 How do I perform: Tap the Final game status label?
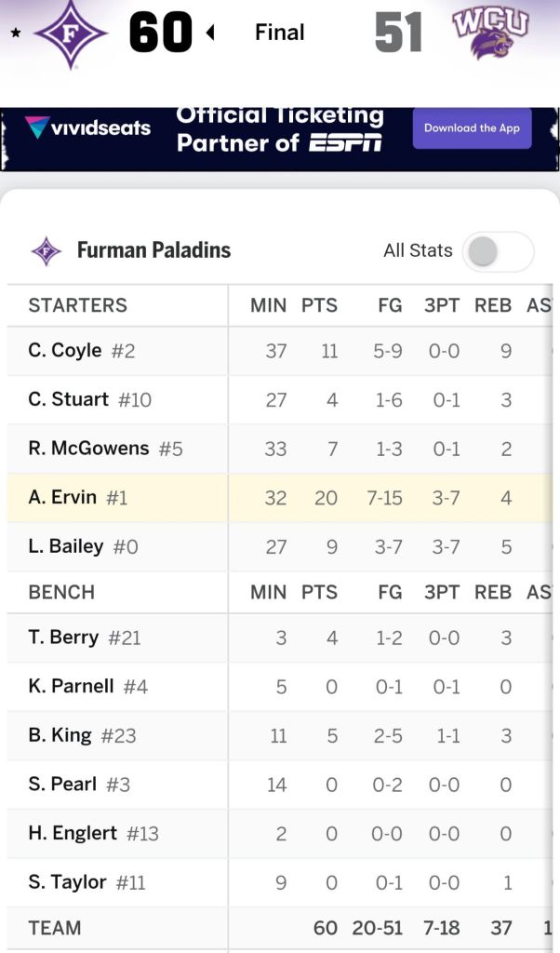(x=279, y=33)
